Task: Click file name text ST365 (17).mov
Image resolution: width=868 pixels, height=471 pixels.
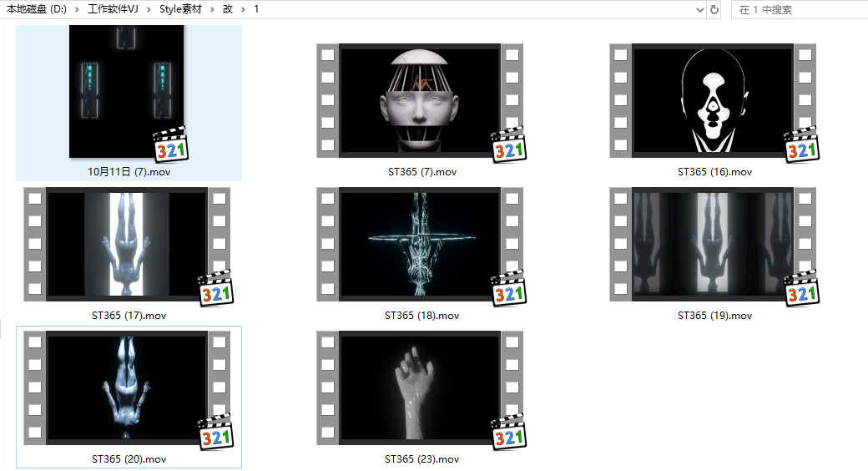Action: 129,316
